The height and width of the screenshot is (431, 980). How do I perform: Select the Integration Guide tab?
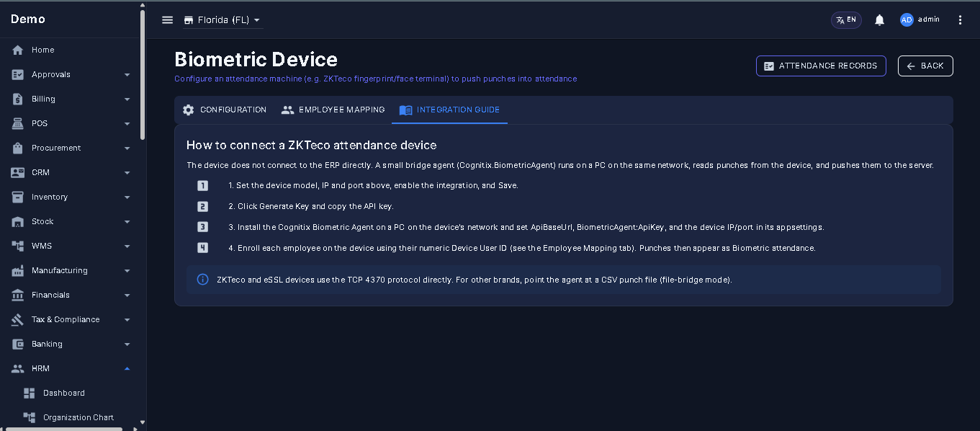449,110
